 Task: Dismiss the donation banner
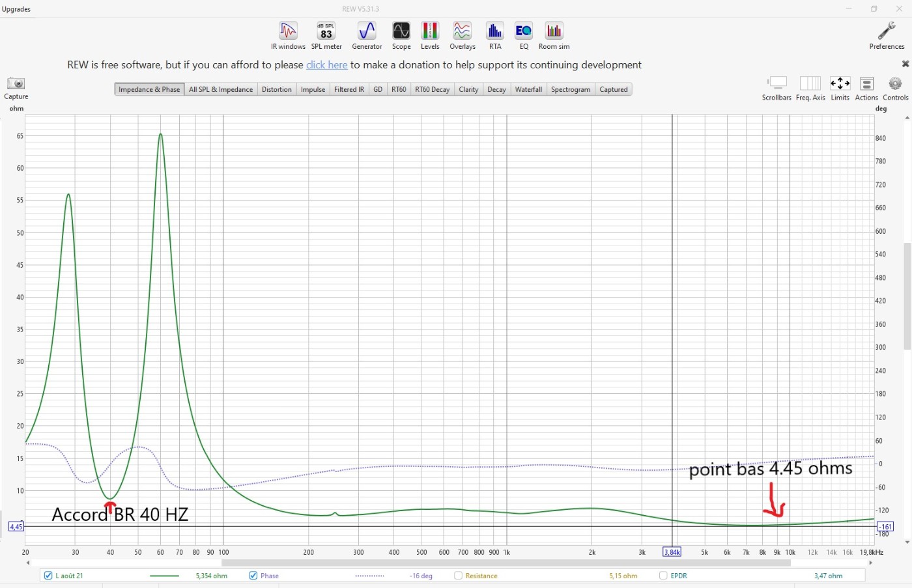(x=905, y=64)
